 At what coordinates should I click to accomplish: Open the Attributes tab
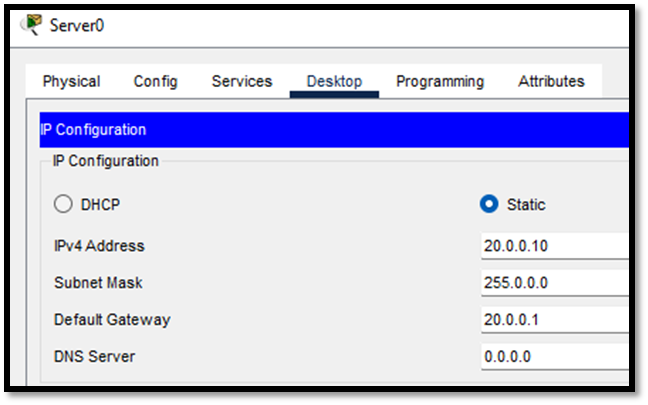pos(551,81)
